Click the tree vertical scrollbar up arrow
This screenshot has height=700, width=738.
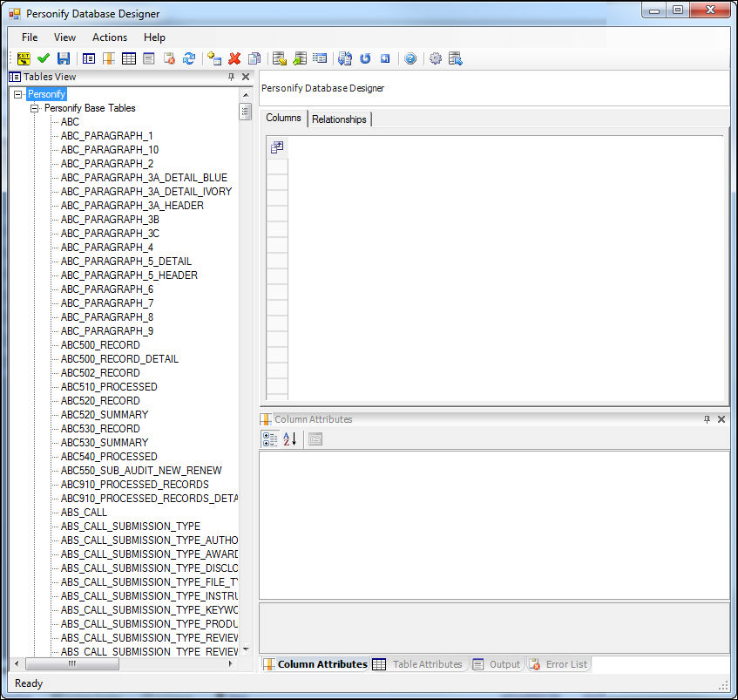pyautogui.click(x=246, y=95)
